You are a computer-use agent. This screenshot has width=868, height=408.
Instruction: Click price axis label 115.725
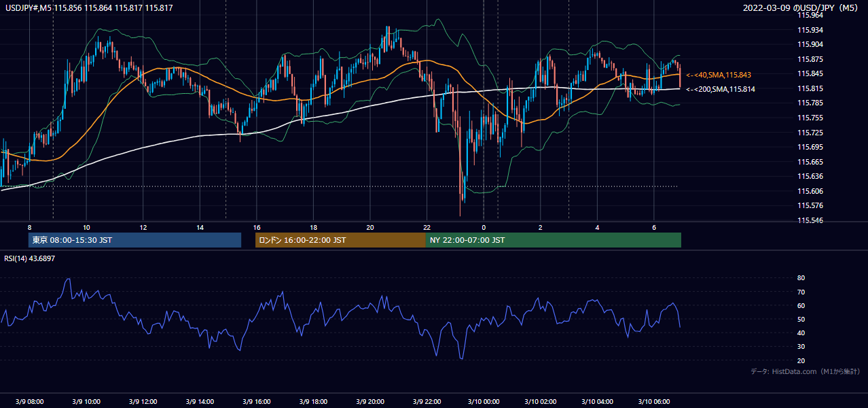(x=810, y=133)
